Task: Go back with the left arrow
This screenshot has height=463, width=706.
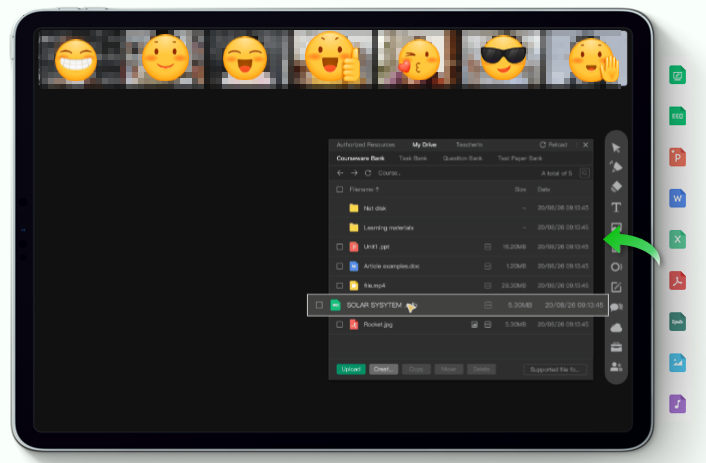Action: click(340, 173)
